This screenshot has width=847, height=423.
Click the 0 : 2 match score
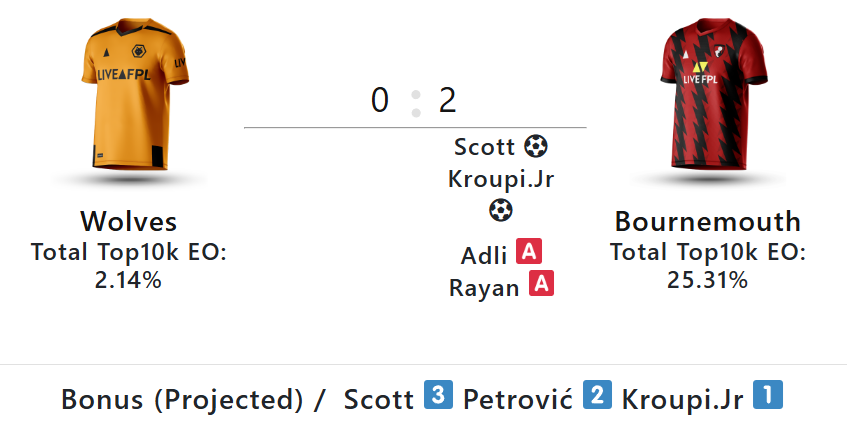pyautogui.click(x=414, y=101)
